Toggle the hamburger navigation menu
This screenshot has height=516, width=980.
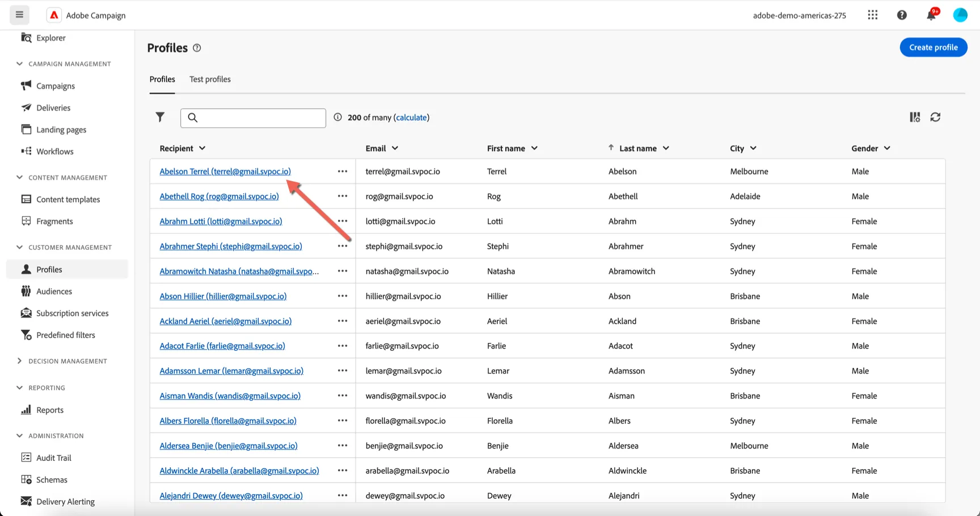point(19,15)
